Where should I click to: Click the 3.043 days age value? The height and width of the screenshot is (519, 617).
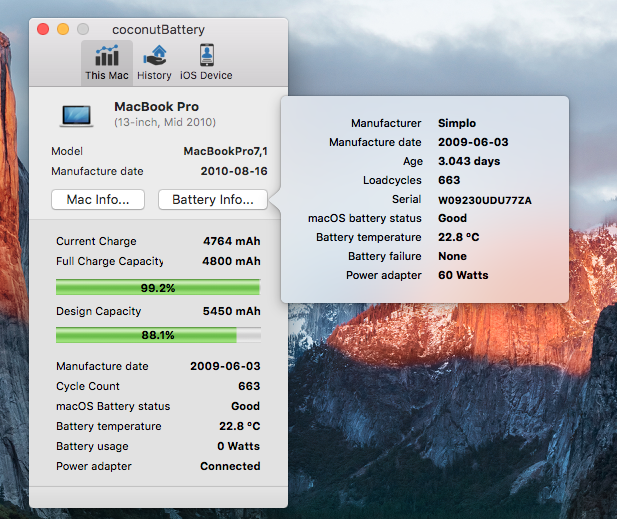(x=469, y=161)
